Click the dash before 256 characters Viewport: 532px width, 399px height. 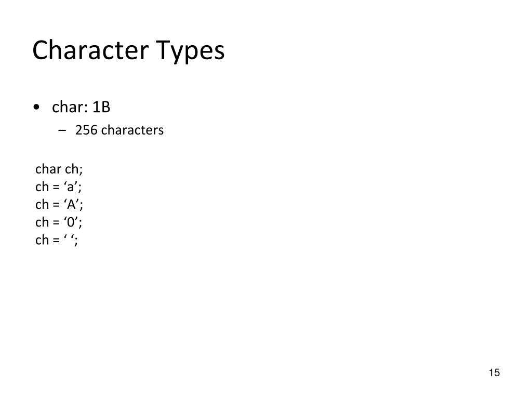[x=62, y=130]
